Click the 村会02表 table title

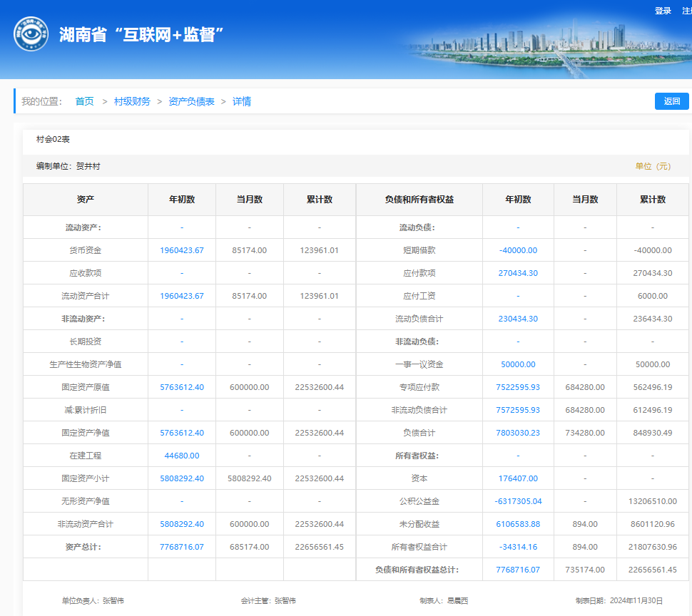pyautogui.click(x=53, y=139)
